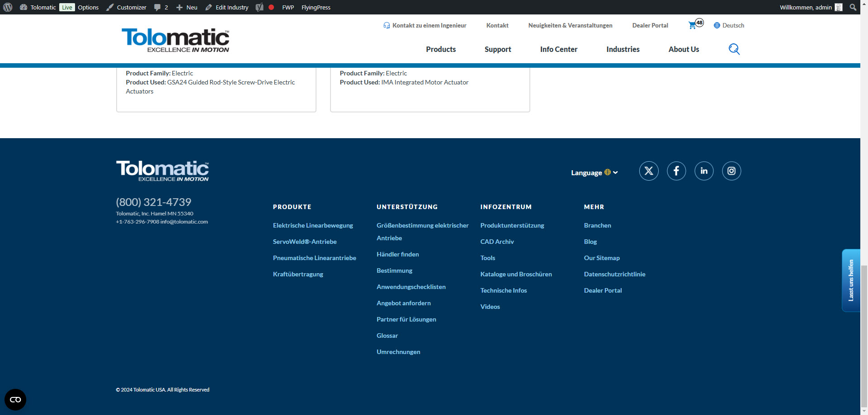
Task: Expand the footer Language dropdown
Action: [594, 173]
